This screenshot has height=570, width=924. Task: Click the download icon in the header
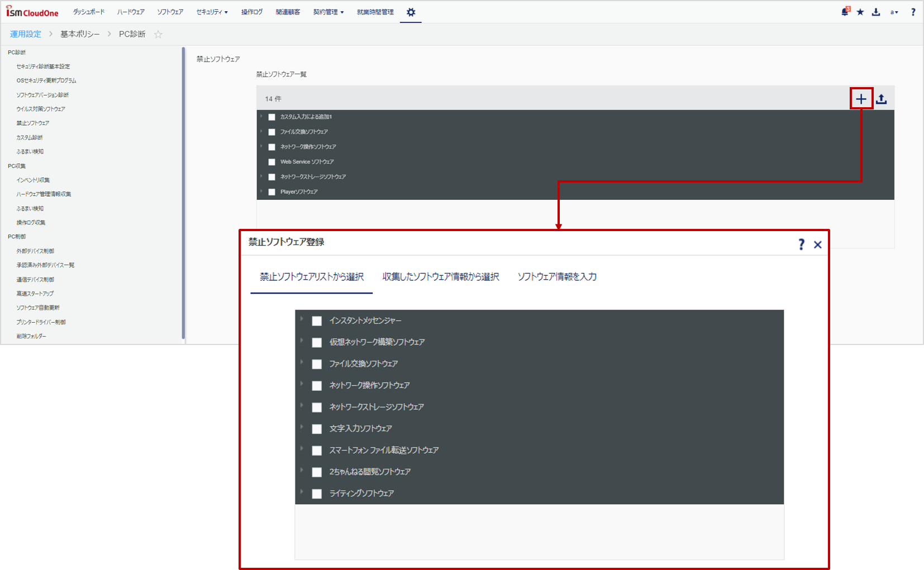click(876, 11)
